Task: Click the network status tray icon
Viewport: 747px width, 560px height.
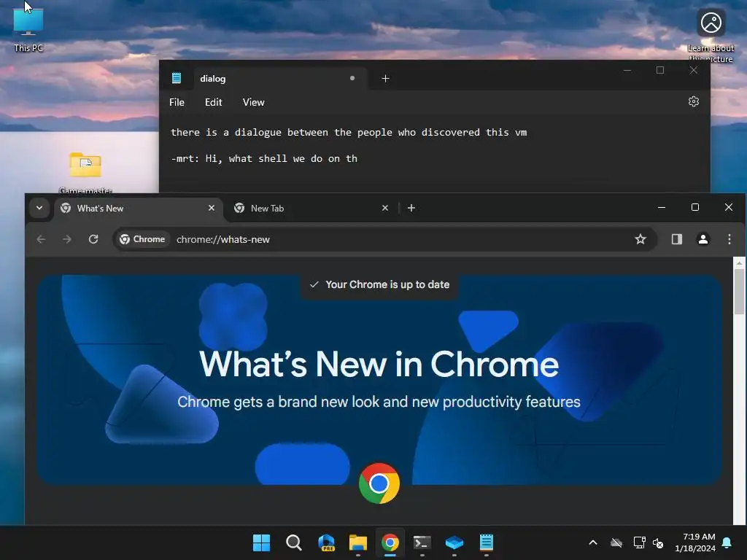Action: coord(639,542)
